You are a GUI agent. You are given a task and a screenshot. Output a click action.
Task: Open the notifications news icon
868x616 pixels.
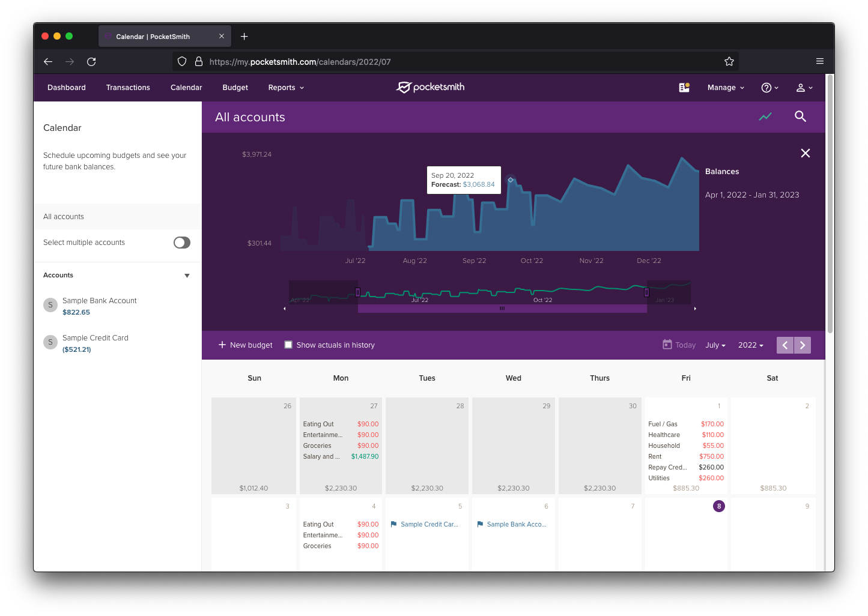click(x=684, y=88)
